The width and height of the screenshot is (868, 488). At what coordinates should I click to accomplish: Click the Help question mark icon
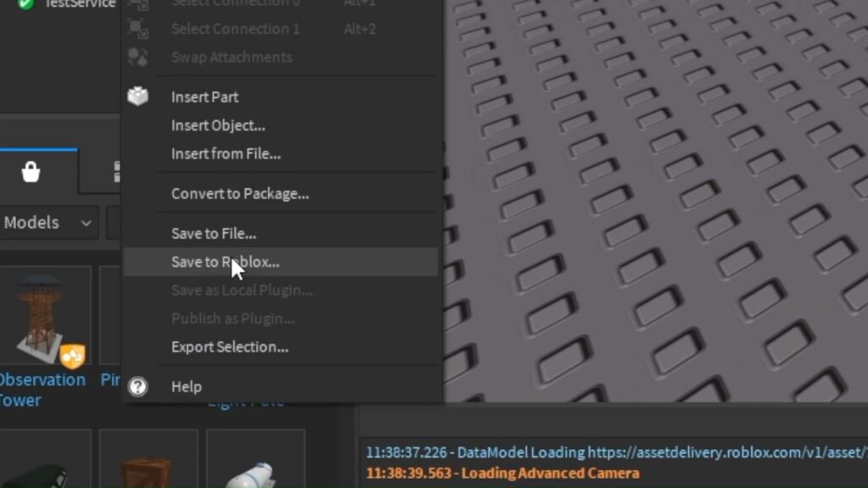click(138, 386)
